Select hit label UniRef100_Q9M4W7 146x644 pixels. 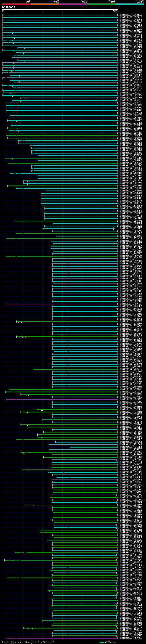[x=131, y=98]
